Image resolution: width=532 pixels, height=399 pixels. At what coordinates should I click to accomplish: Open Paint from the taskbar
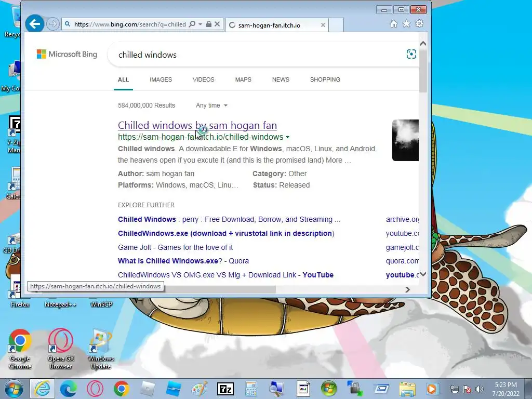(199, 389)
